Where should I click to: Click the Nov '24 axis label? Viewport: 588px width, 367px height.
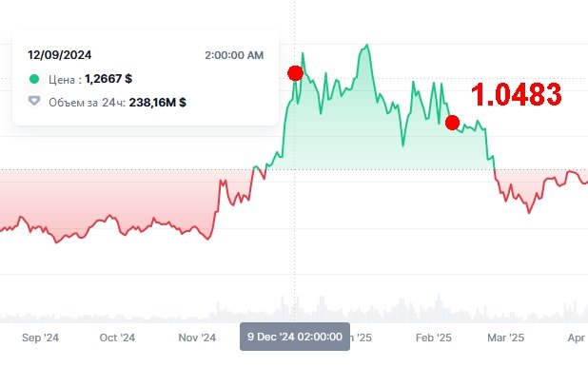[x=197, y=338]
